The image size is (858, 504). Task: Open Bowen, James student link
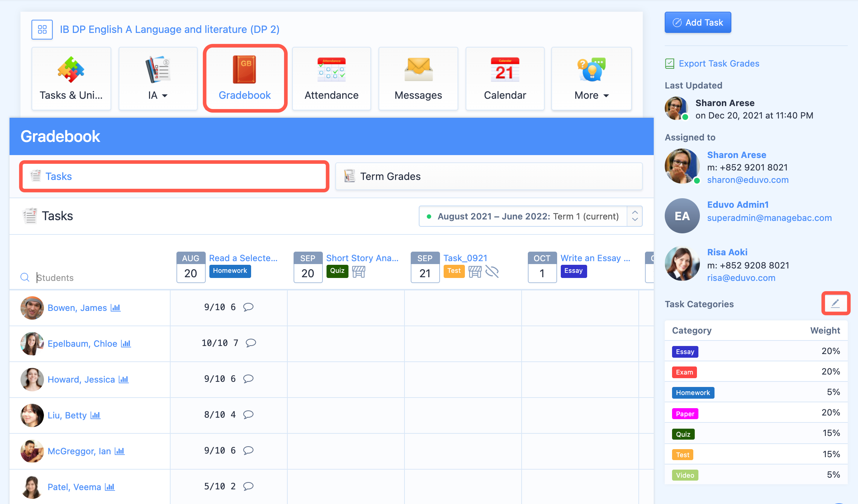77,308
